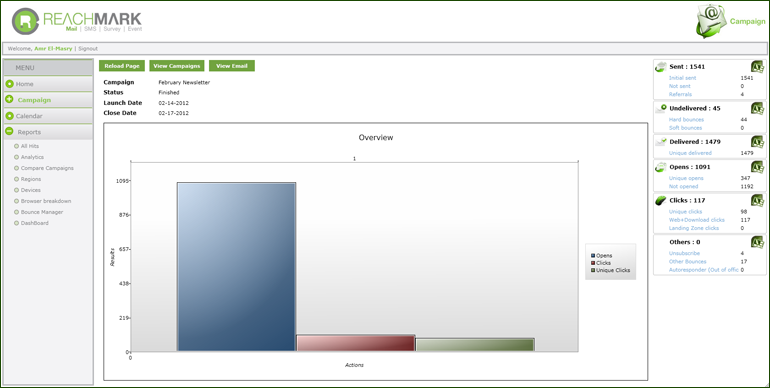
Task: Open Initial sent details link
Action: (683, 78)
